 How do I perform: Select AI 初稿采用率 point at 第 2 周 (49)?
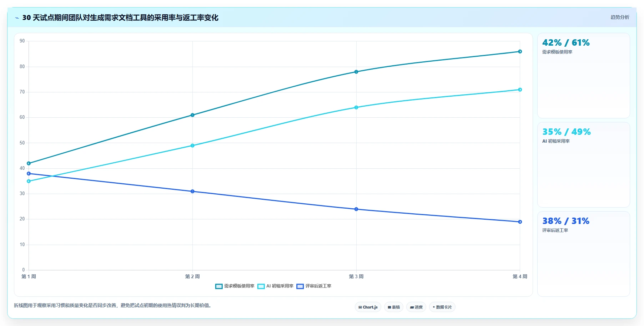[x=192, y=146]
